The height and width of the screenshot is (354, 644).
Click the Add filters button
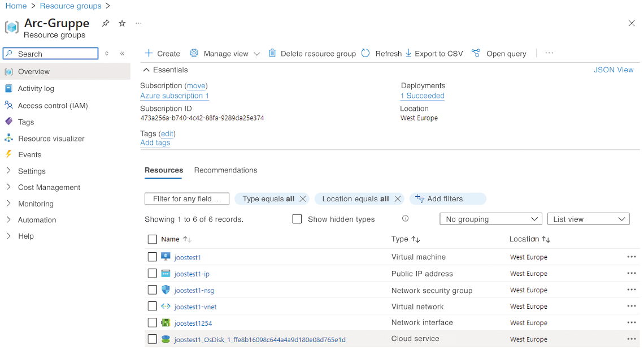click(447, 198)
